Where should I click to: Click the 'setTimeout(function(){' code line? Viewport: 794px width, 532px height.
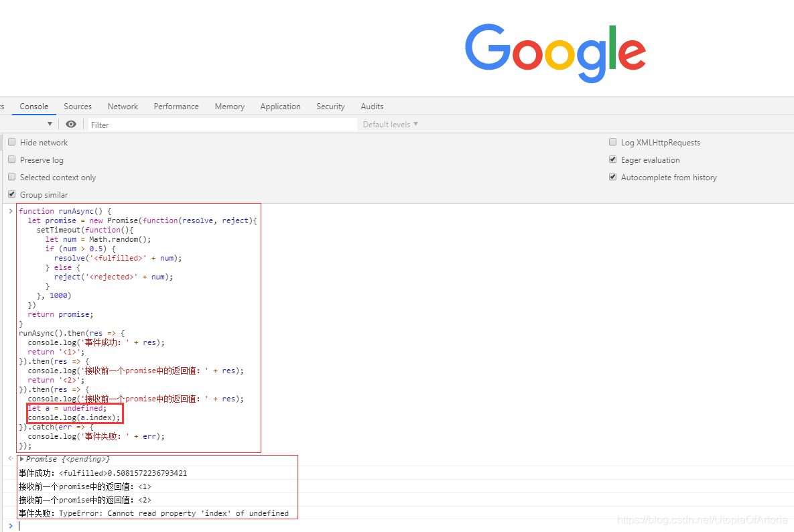(x=85, y=230)
